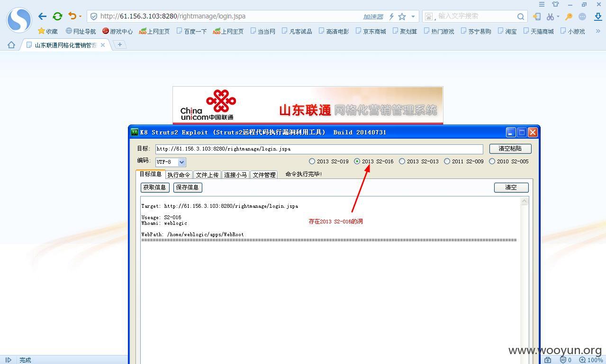
Task: Open the browser main menu icon
Action: point(542,4)
